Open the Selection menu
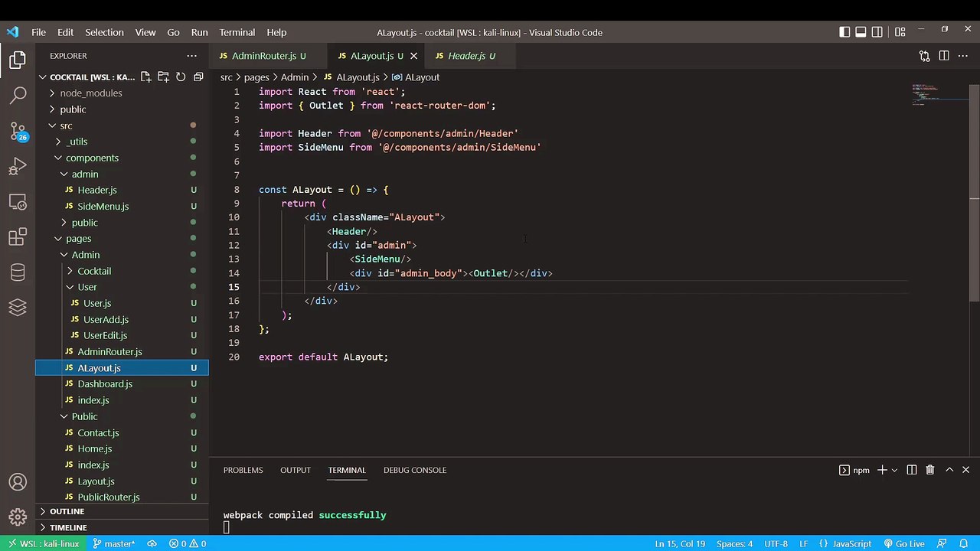 [x=104, y=32]
